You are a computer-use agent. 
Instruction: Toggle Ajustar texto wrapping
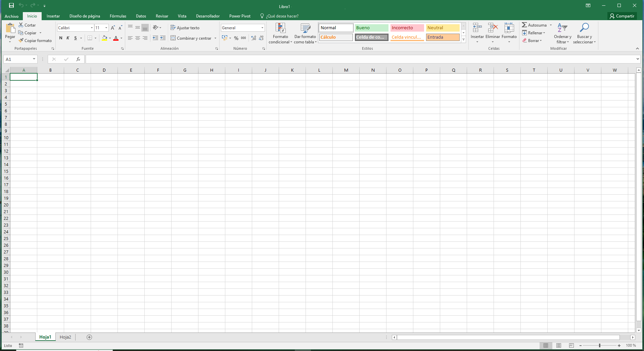[x=185, y=28]
